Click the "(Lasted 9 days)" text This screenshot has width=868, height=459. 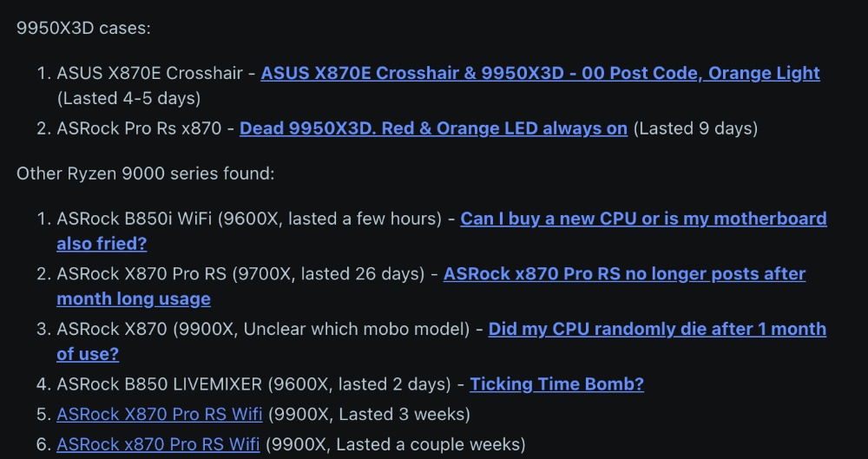(x=695, y=128)
